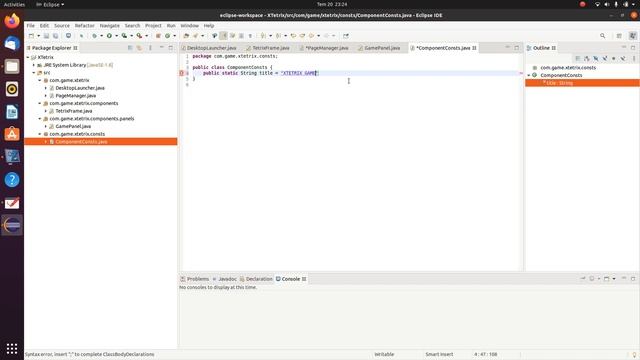
Task: Click the Java perspective icon
Action: pyautogui.click(x=633, y=36)
